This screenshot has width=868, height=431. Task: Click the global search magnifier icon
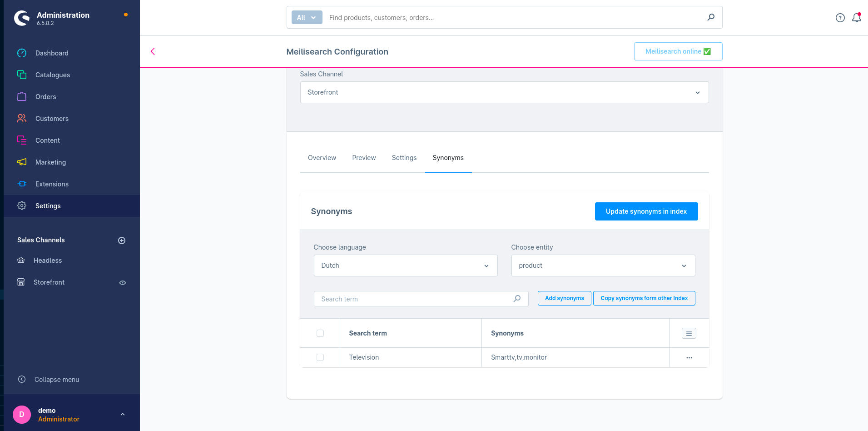point(711,17)
